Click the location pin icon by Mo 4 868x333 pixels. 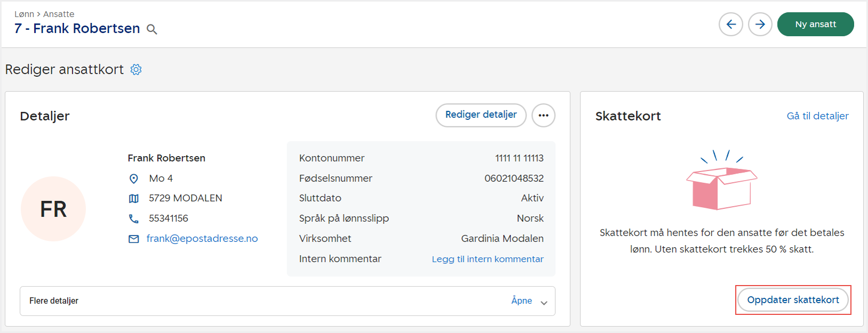[x=134, y=178]
